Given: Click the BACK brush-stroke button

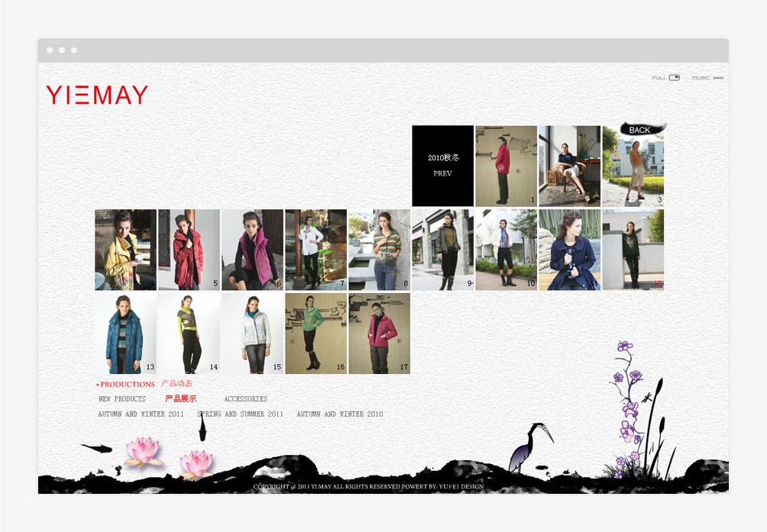Looking at the screenshot, I should pos(640,130).
